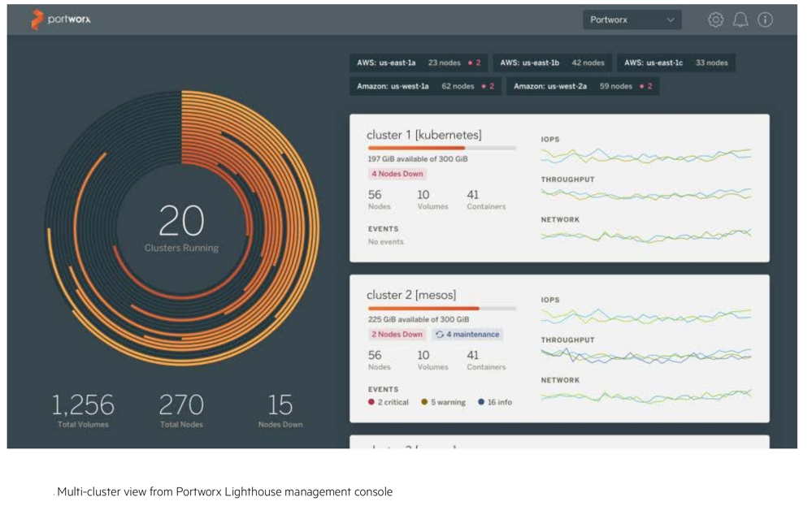Click cluster 1 storage usage bar
The image size is (812, 506).
[441, 148]
